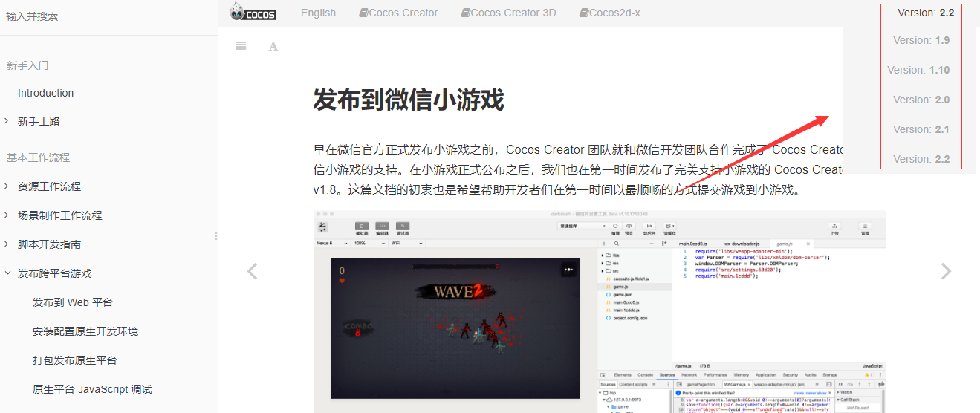Select Version 1.9 from the list

click(921, 40)
